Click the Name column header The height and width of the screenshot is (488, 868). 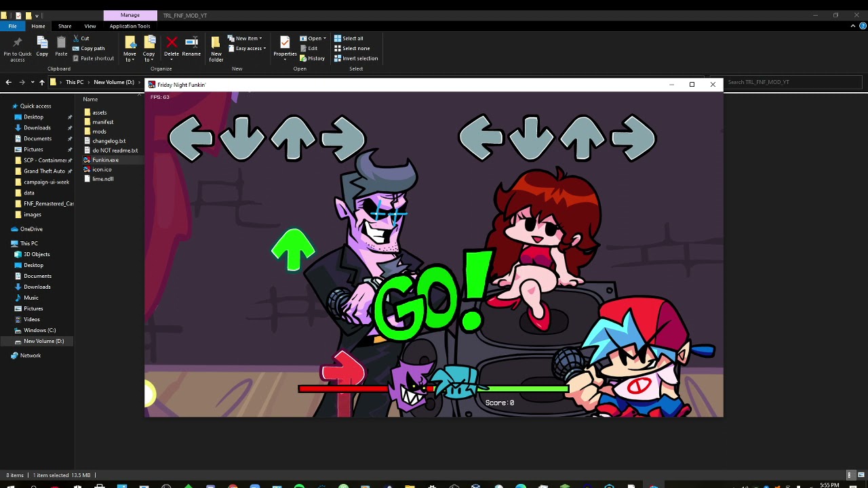pyautogui.click(x=90, y=99)
